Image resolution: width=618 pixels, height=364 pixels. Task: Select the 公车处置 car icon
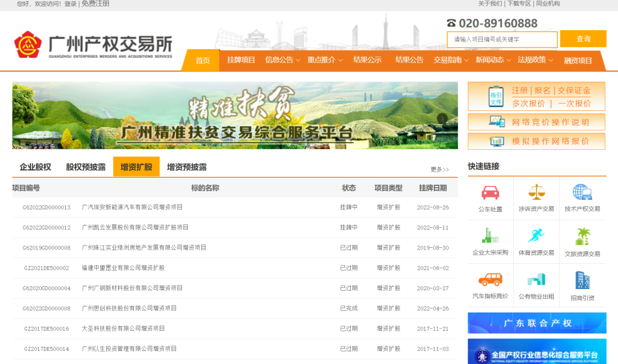coord(489,199)
